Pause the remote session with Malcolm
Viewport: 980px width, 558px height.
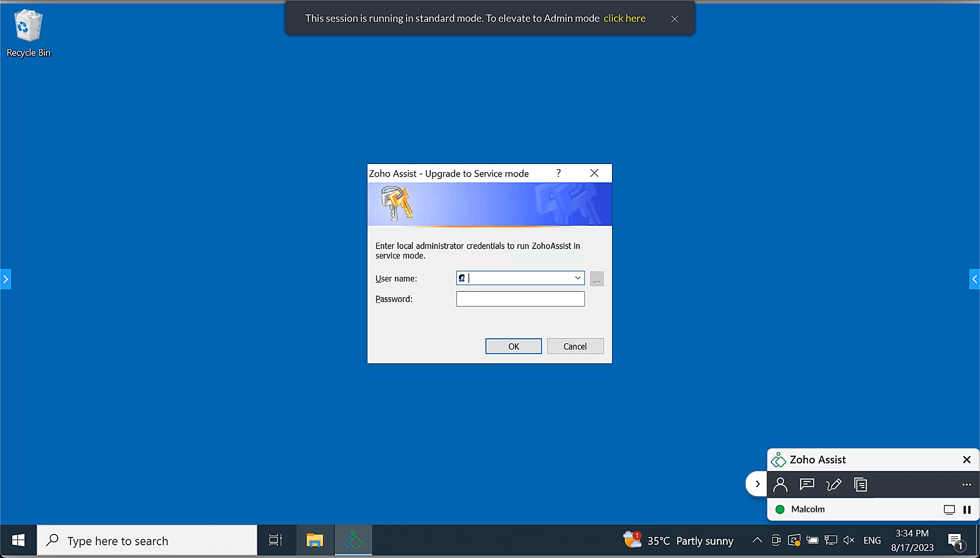pyautogui.click(x=967, y=509)
